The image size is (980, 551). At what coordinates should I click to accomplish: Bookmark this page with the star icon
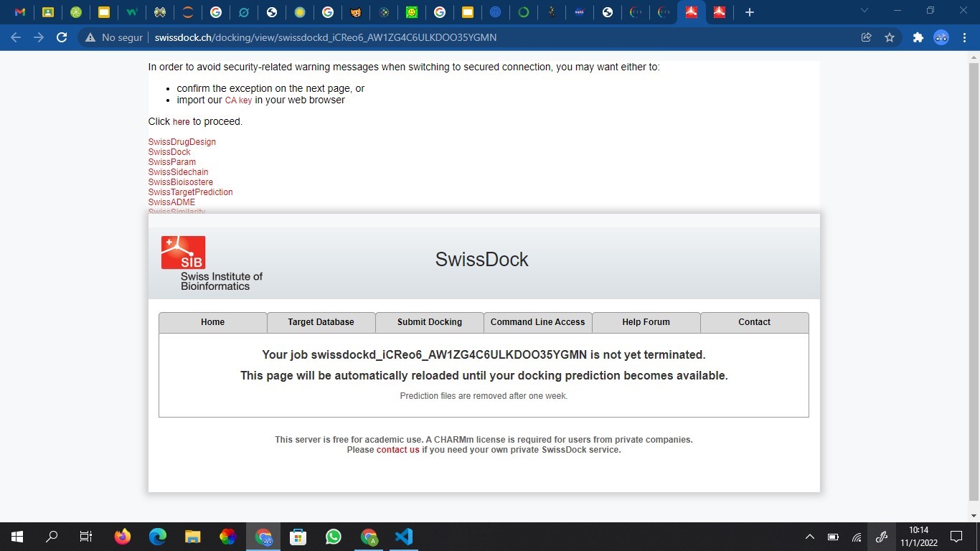(x=890, y=37)
